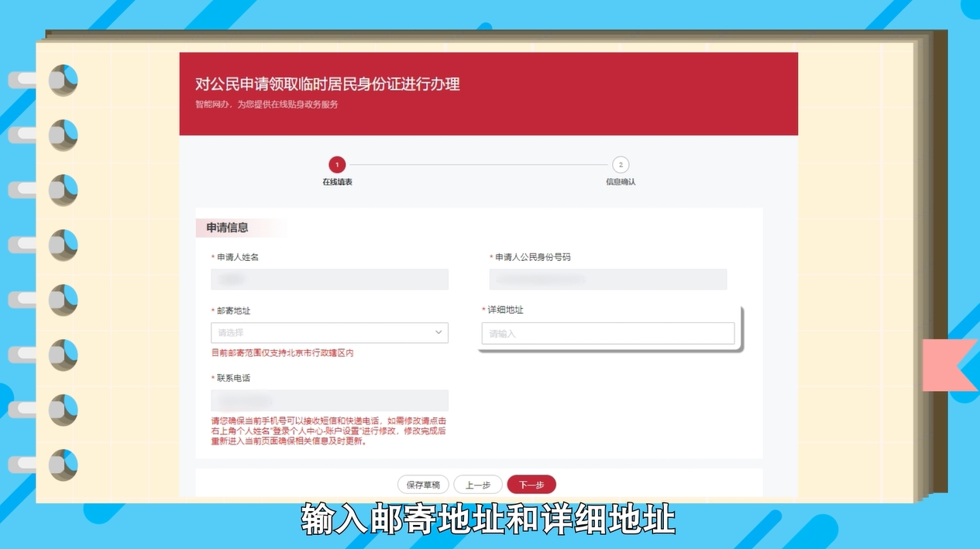This screenshot has height=549, width=980.
Task: Select step 2 circle labeled 信息确认
Action: pos(621,165)
